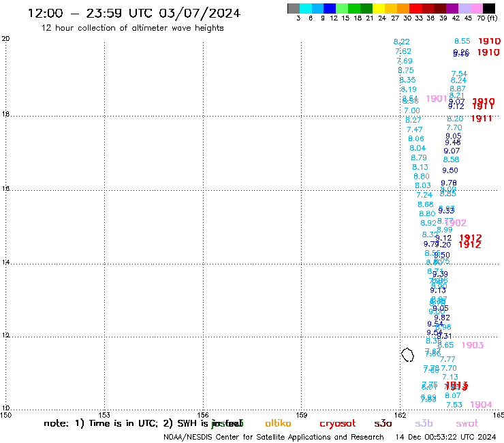Image resolution: width=504 pixels, height=443 pixels.
Task: Click the wave height value '7.54'
Action: click(459, 74)
